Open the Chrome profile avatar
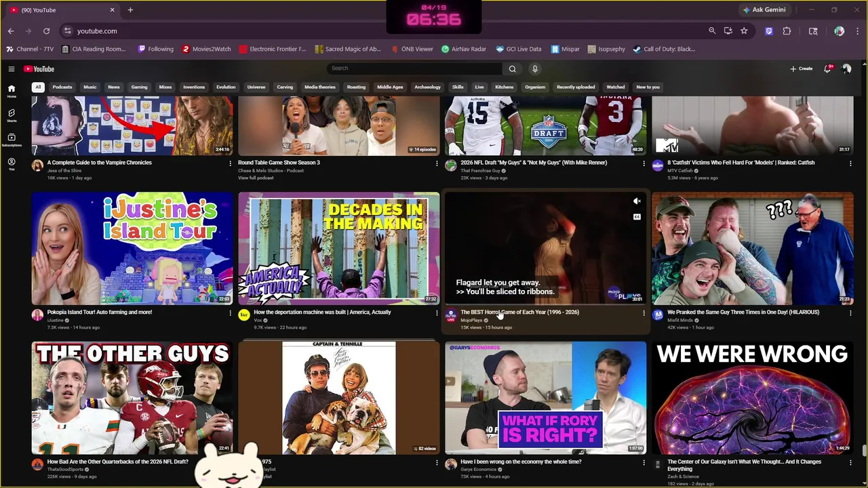This screenshot has height=488, width=868. 839,30
